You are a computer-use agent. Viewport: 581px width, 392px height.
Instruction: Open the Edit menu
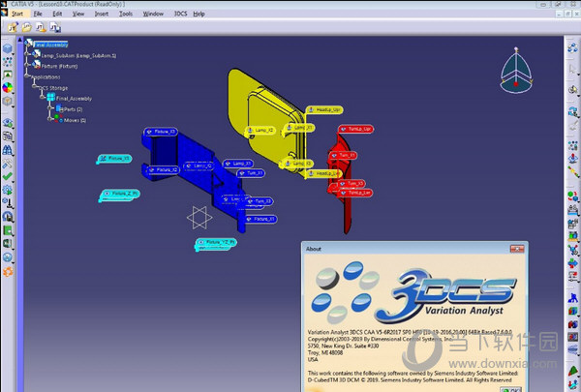pos(57,14)
